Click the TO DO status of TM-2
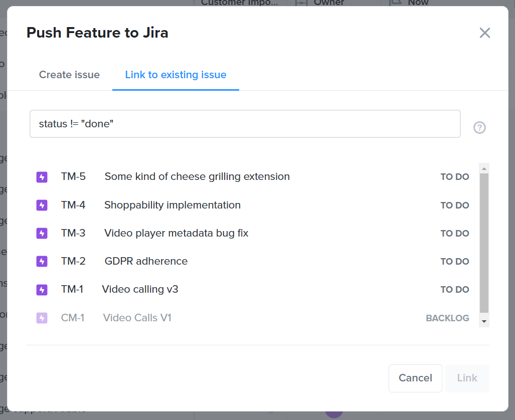 point(455,262)
